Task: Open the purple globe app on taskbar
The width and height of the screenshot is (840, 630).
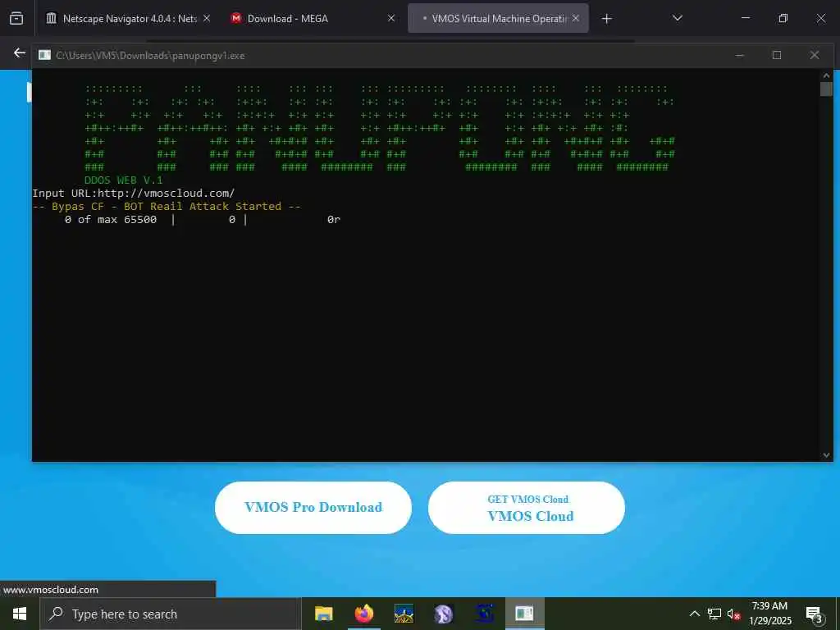Action: point(444,614)
